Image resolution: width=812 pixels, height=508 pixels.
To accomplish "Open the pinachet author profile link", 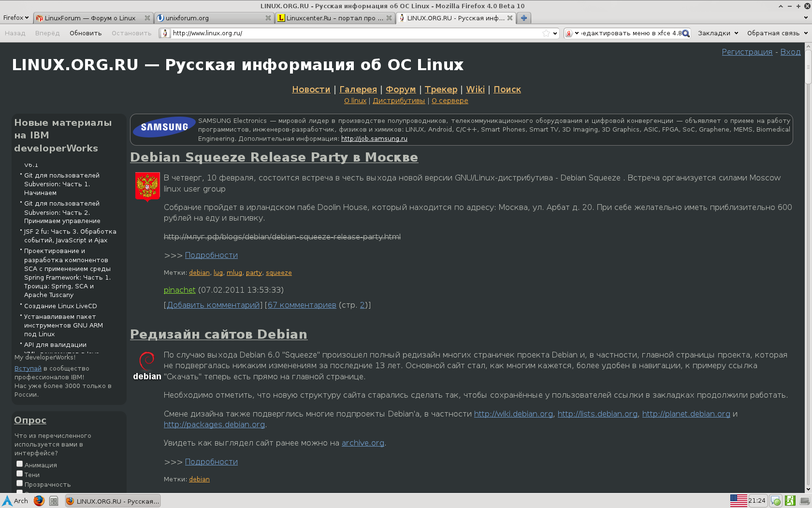I will pos(180,290).
